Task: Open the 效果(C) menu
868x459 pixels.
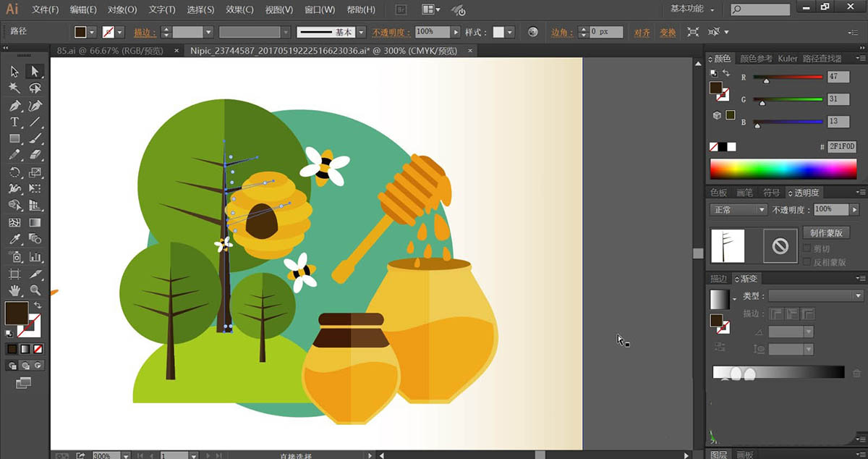Action: coord(238,10)
